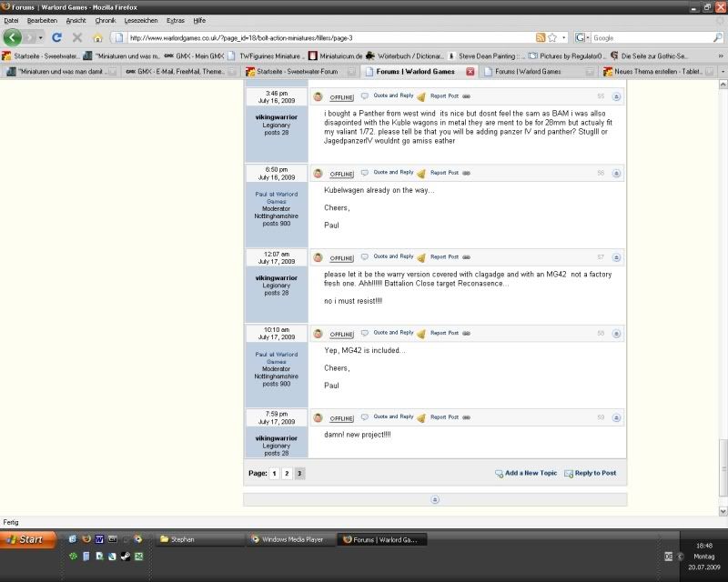Viewport: 728px width, 582px height.
Task: Click into the Google search box
Action: 652,38
